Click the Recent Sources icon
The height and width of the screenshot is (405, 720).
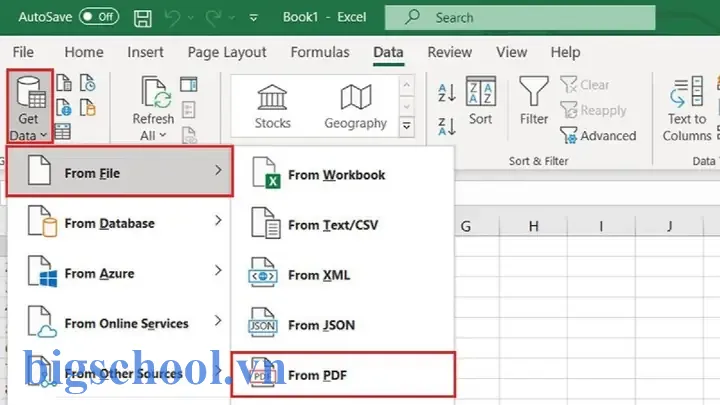(88, 83)
